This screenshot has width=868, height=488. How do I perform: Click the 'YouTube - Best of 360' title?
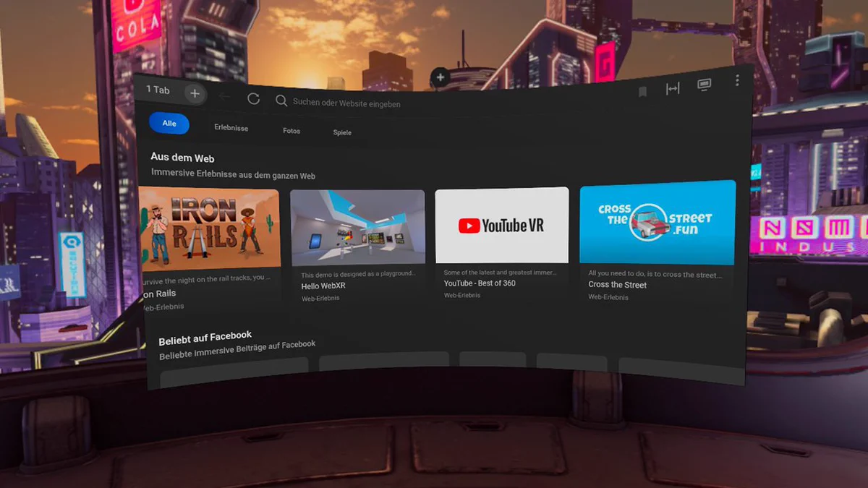coord(480,283)
